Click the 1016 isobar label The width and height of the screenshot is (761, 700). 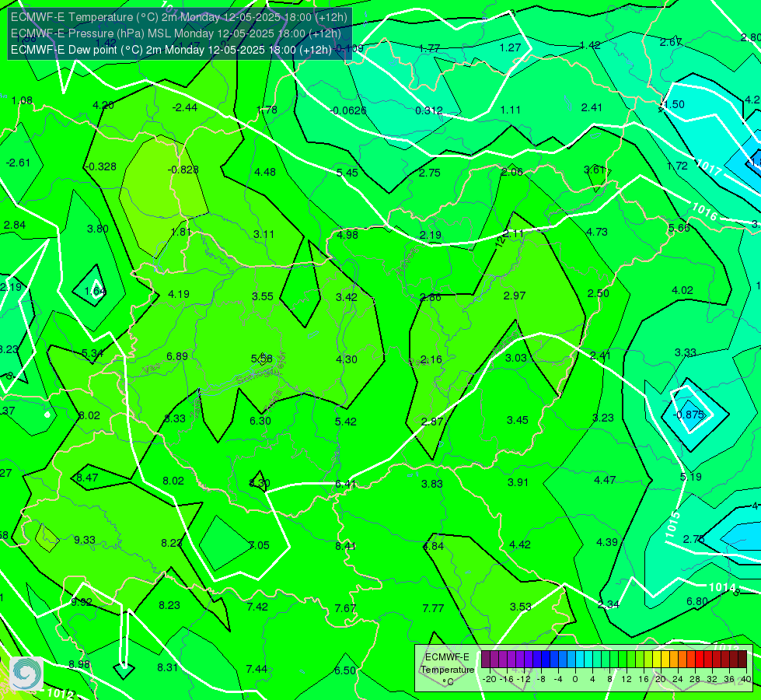704,212
